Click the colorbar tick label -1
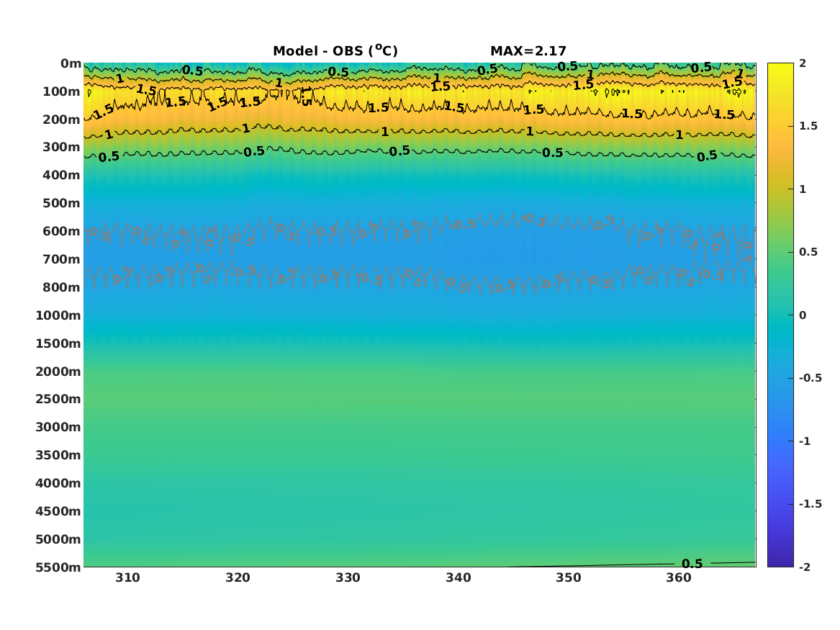 pyautogui.click(x=804, y=441)
